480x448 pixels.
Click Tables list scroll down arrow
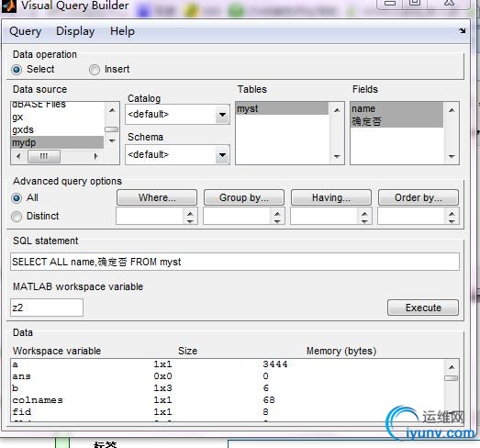pyautogui.click(x=337, y=156)
